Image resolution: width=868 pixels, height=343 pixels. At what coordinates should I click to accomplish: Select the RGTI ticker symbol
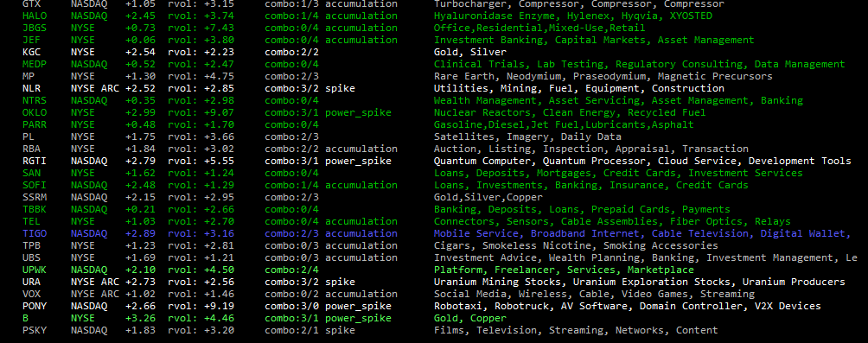(35, 162)
